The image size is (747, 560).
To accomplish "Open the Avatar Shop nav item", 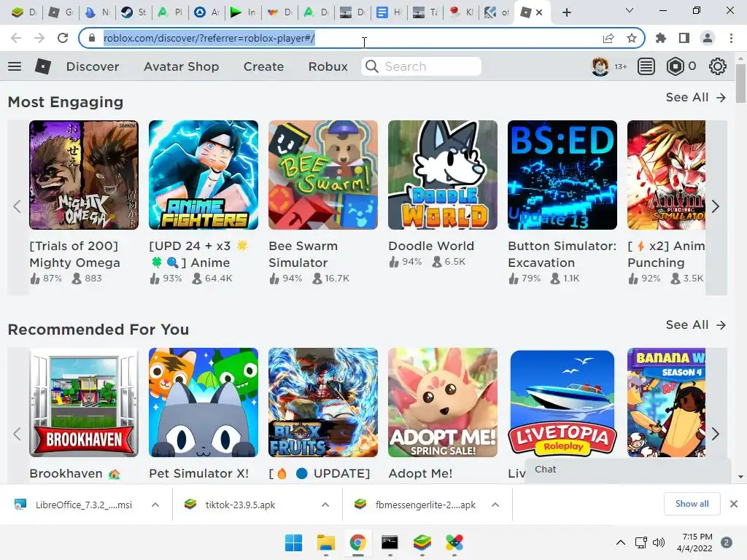I will point(182,66).
